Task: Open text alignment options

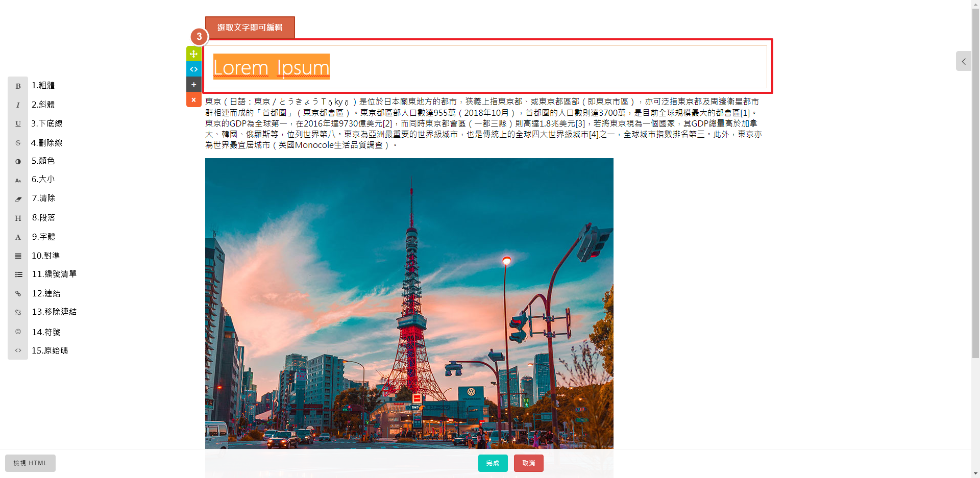Action: click(x=18, y=256)
